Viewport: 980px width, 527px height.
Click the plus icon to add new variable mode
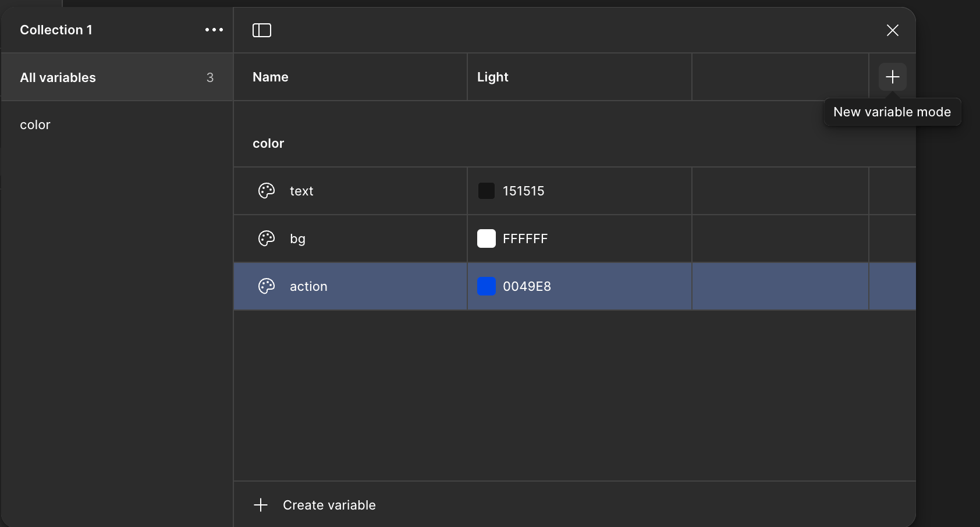pos(892,76)
